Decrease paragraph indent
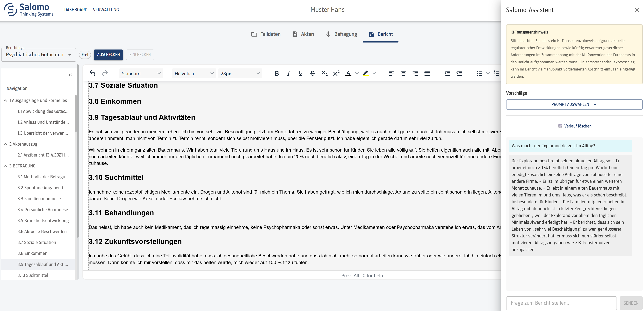The image size is (644, 311). point(447,73)
